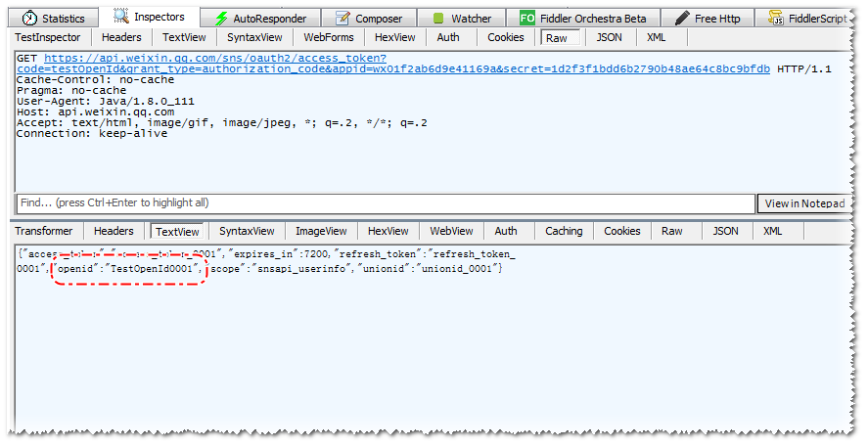This screenshot has height=447, width=868.
Task: Switch request view to HexView
Action: [x=394, y=37]
